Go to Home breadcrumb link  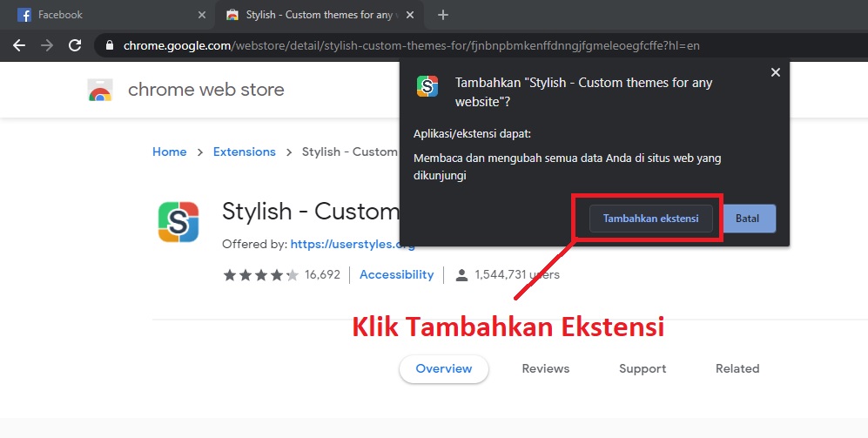pos(170,152)
